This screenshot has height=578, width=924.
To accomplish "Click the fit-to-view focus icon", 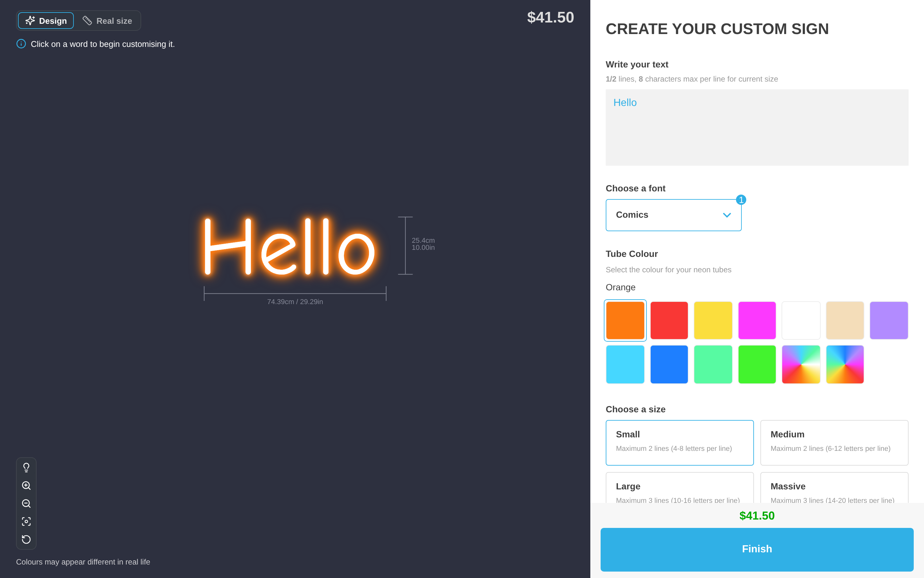I will click(x=26, y=521).
